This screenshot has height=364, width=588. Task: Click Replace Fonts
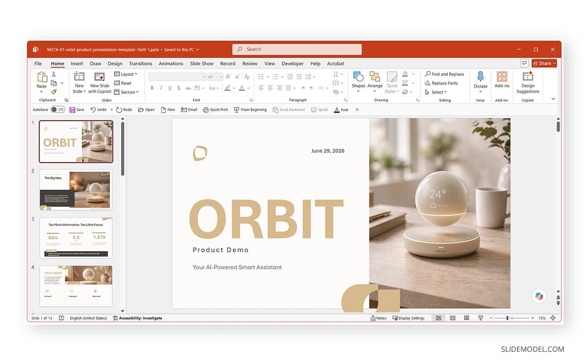441,83
